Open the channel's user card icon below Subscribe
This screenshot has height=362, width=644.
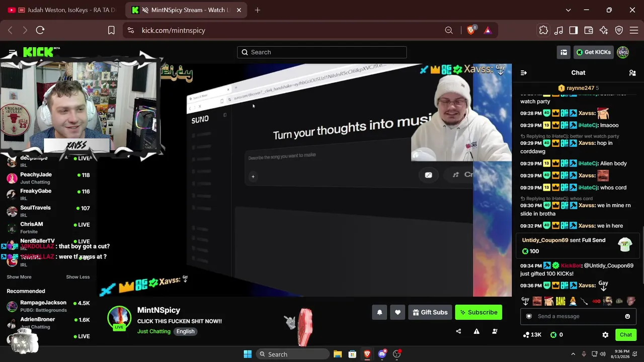tap(495, 331)
